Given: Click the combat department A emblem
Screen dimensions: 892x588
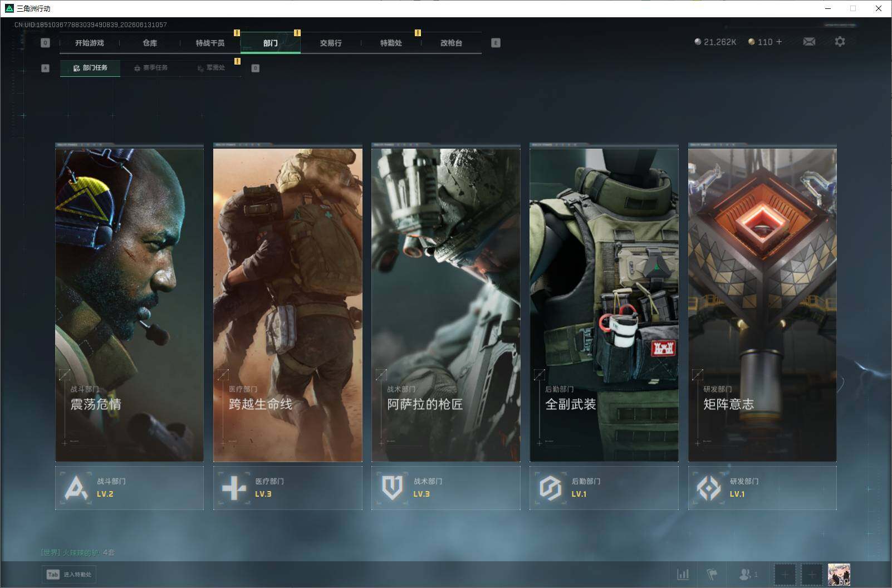Looking at the screenshot, I should point(76,488).
